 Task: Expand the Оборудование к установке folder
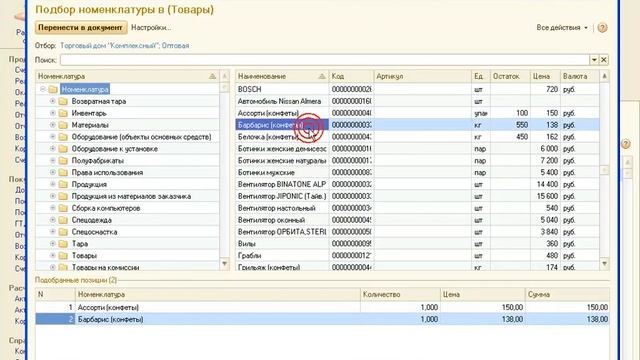pyautogui.click(x=53, y=149)
